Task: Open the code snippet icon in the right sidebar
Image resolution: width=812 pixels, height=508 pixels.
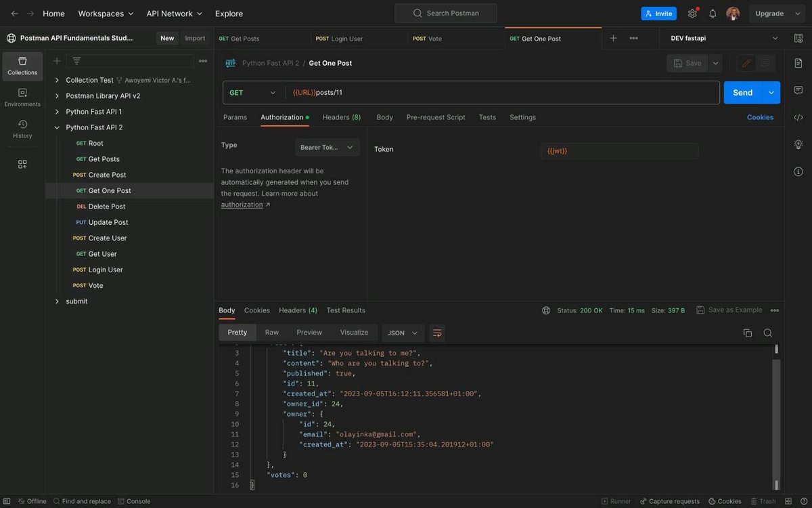Action: (798, 117)
